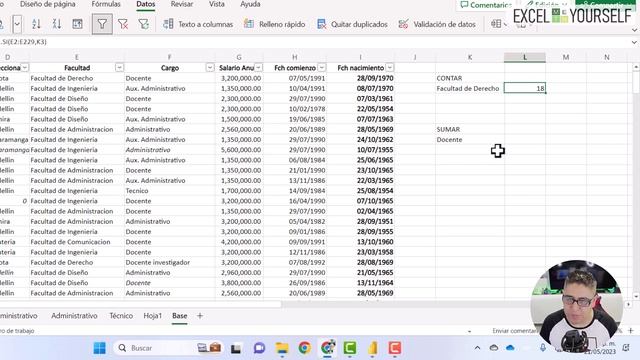Open Google Chrome on the taskbar
This screenshot has width=640, height=360.
pyautogui.click(x=304, y=348)
